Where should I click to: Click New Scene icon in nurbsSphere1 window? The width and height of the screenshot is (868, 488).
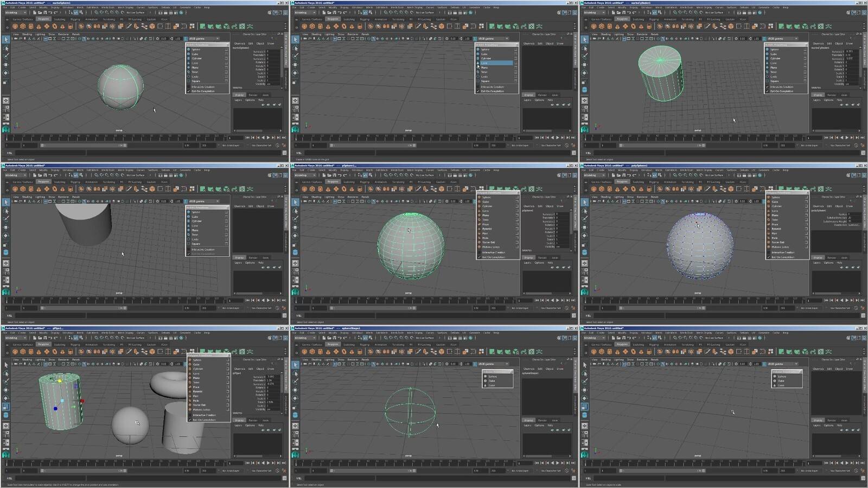point(34,12)
